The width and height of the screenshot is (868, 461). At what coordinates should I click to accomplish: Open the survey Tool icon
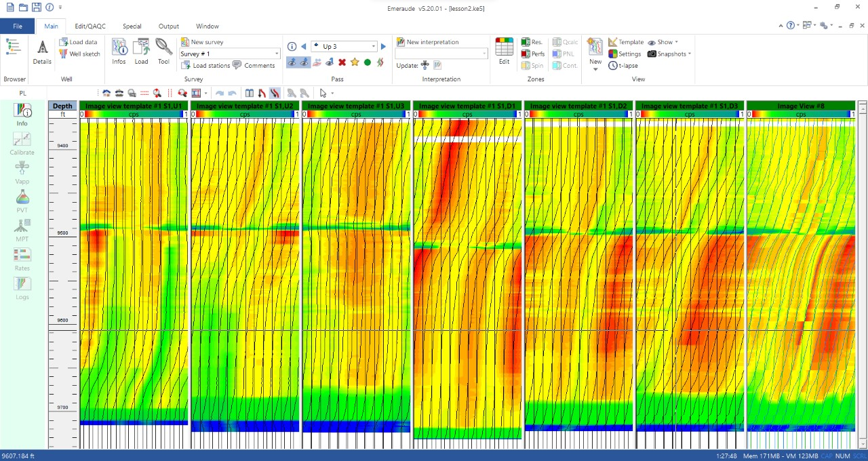coord(163,47)
